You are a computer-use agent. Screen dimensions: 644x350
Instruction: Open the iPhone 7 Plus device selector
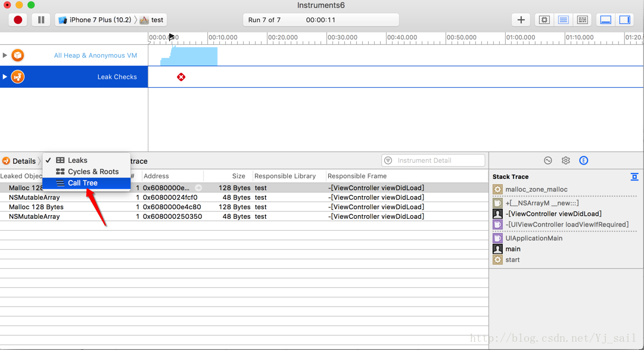tap(95, 20)
